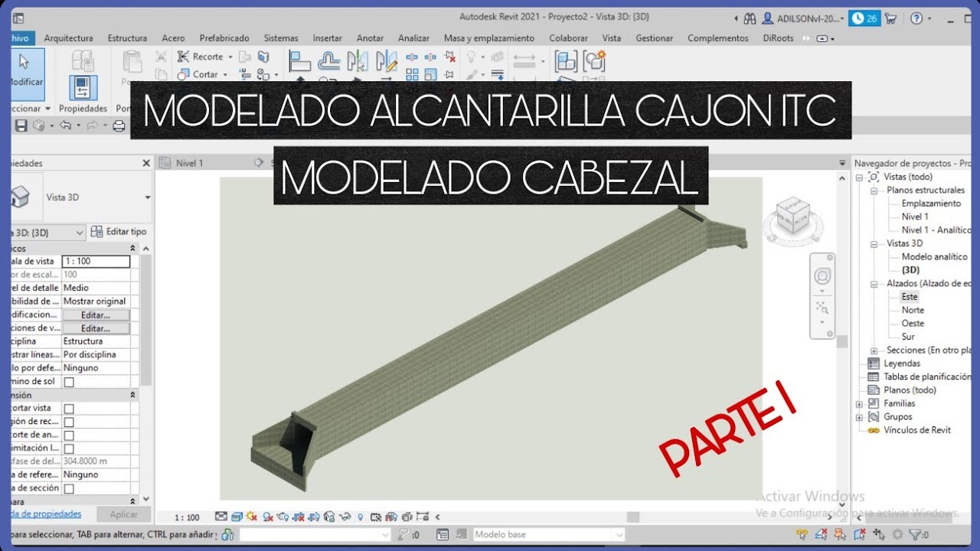Click the visual style cube icon

[x=237, y=517]
